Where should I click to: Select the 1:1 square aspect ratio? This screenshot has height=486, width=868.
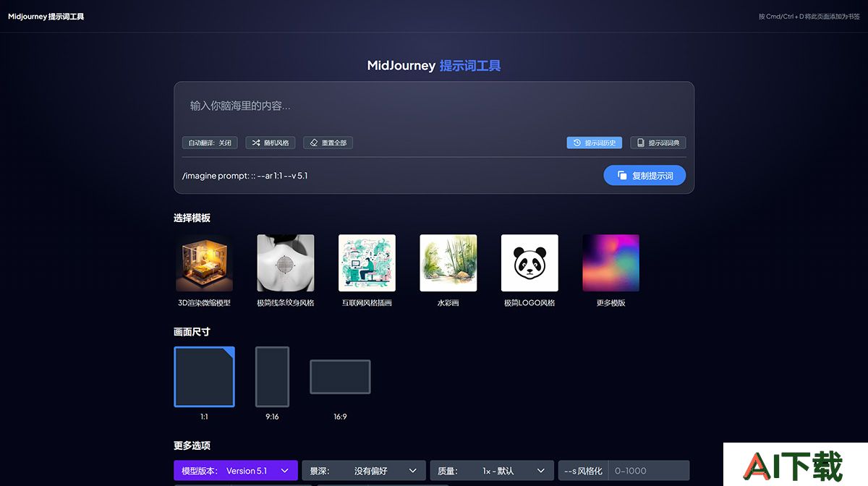(204, 377)
